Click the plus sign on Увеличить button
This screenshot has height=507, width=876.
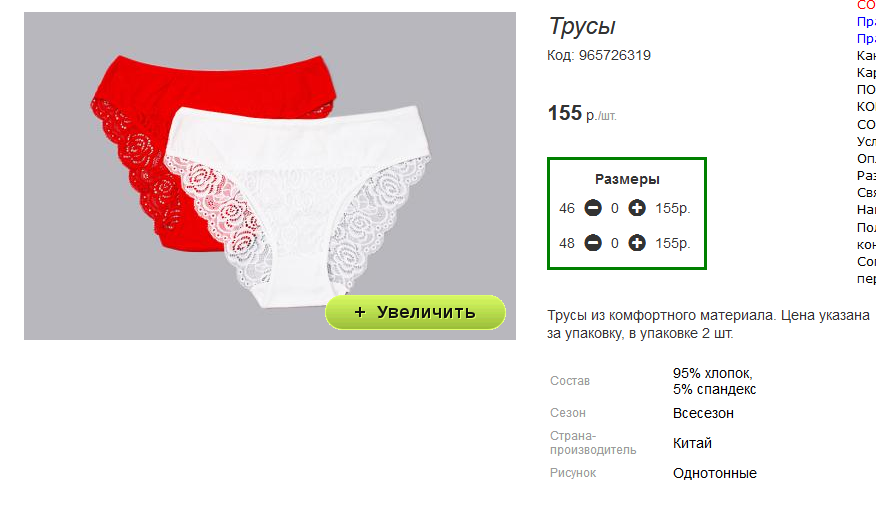tap(360, 312)
